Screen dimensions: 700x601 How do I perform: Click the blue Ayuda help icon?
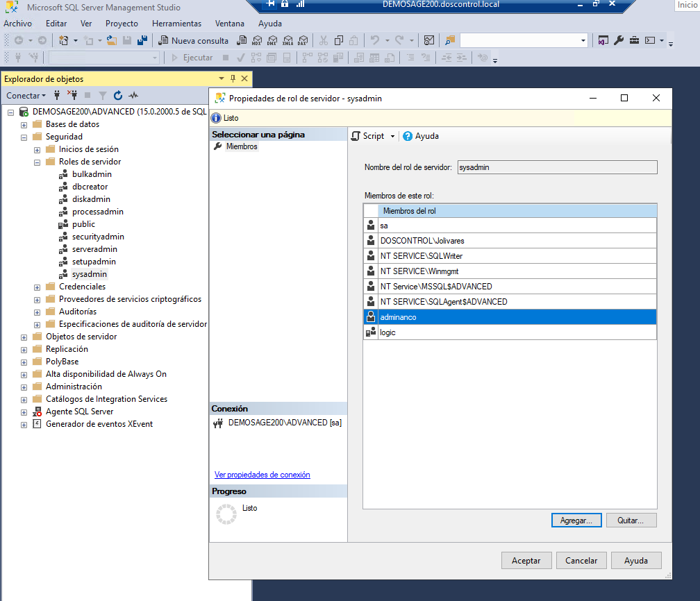[x=408, y=136]
